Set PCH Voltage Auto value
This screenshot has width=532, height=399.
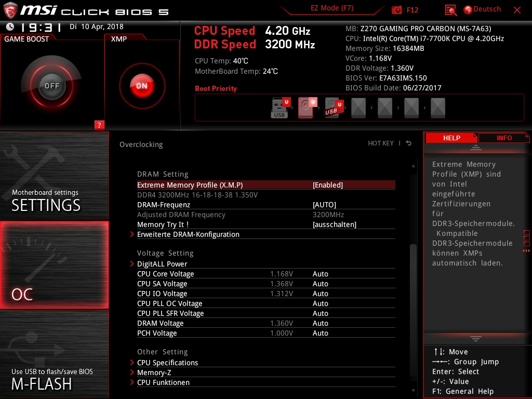[320, 333]
